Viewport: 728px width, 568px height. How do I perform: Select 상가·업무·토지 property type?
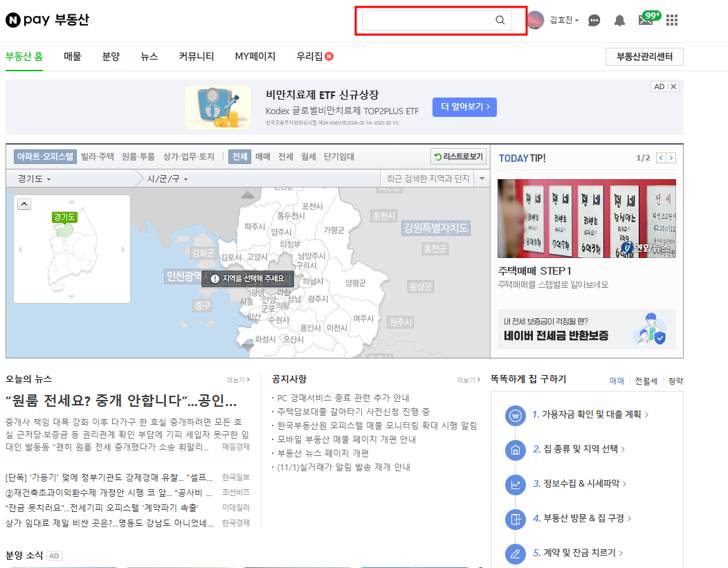pos(189,157)
